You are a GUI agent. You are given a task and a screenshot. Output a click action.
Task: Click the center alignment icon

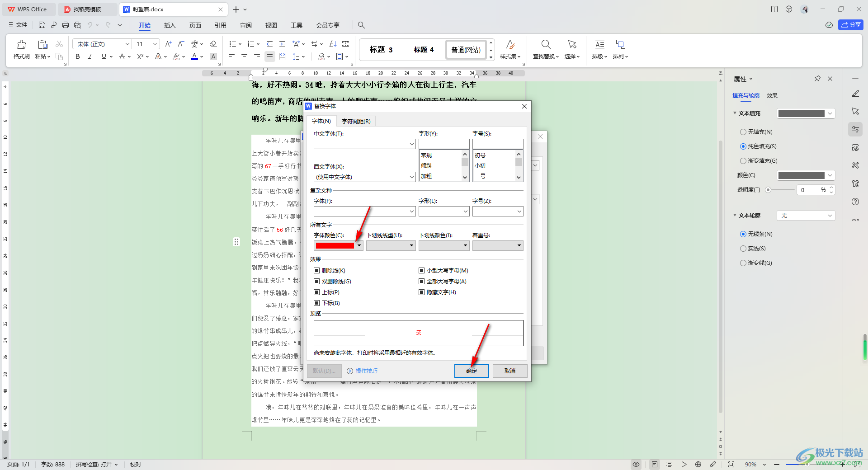[x=244, y=56]
